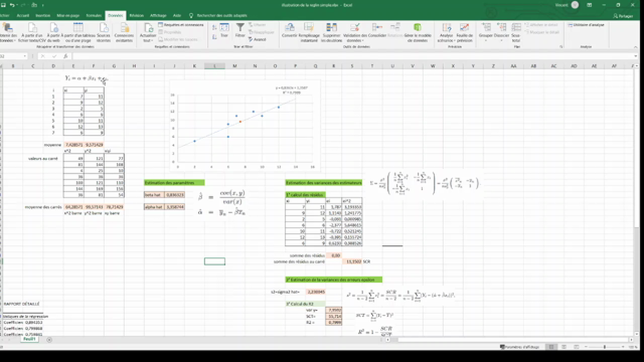
Task: Open 'Gérer le modèle de données'
Action: click(418, 32)
